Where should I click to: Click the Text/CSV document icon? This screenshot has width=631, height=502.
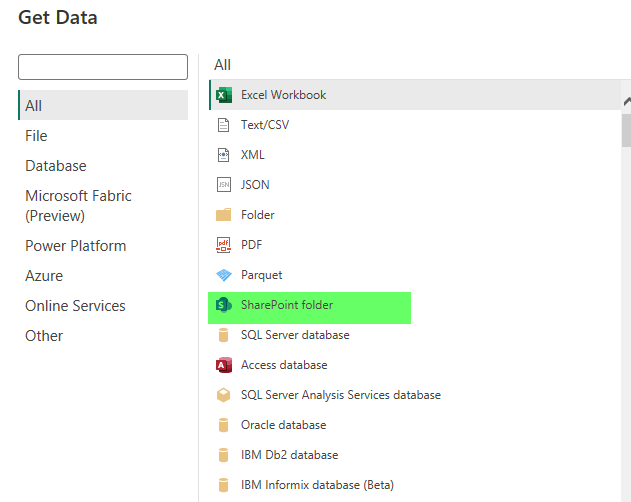[x=223, y=125]
